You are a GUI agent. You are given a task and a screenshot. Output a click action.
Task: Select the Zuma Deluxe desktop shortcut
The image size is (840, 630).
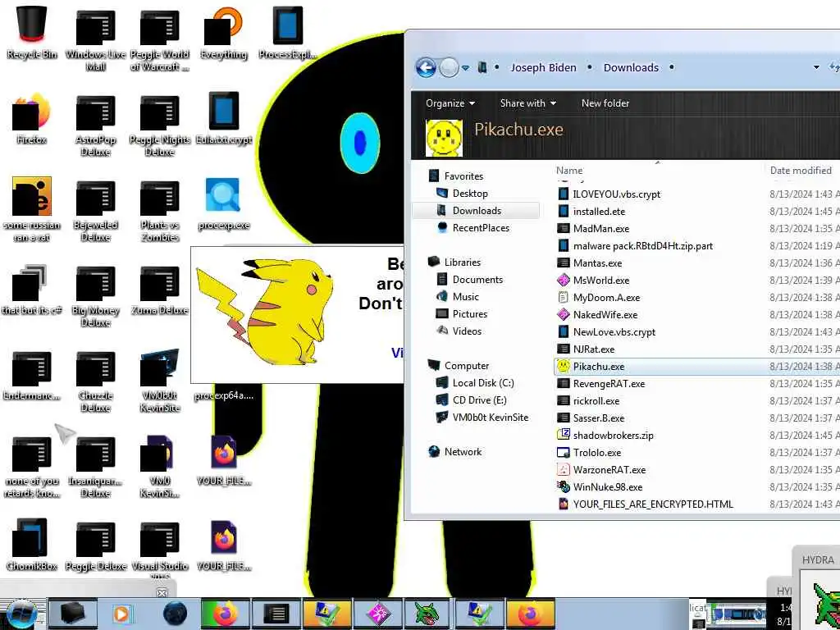[160, 290]
